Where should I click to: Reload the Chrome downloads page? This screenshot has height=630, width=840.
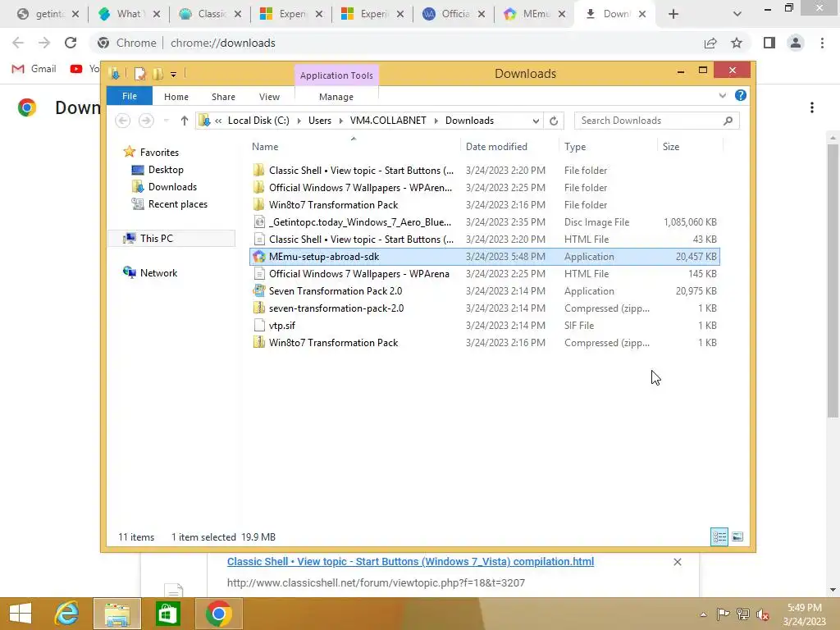click(x=71, y=43)
